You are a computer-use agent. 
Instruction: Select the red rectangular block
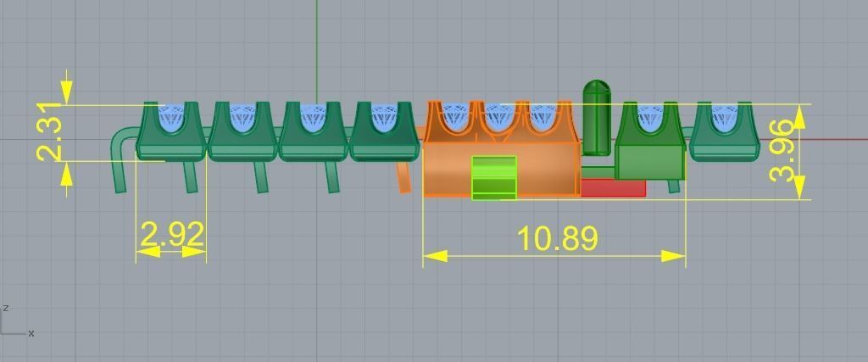coord(613,187)
